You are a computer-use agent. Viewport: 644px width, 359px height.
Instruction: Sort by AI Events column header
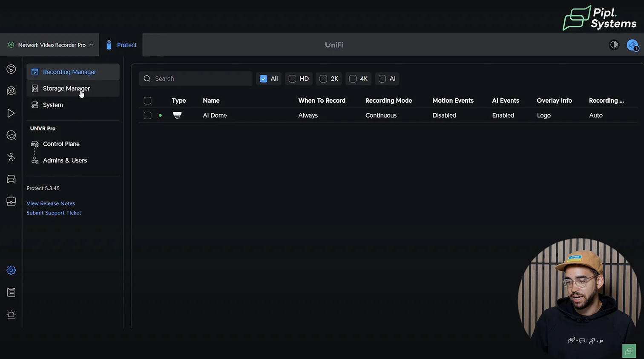(506, 101)
